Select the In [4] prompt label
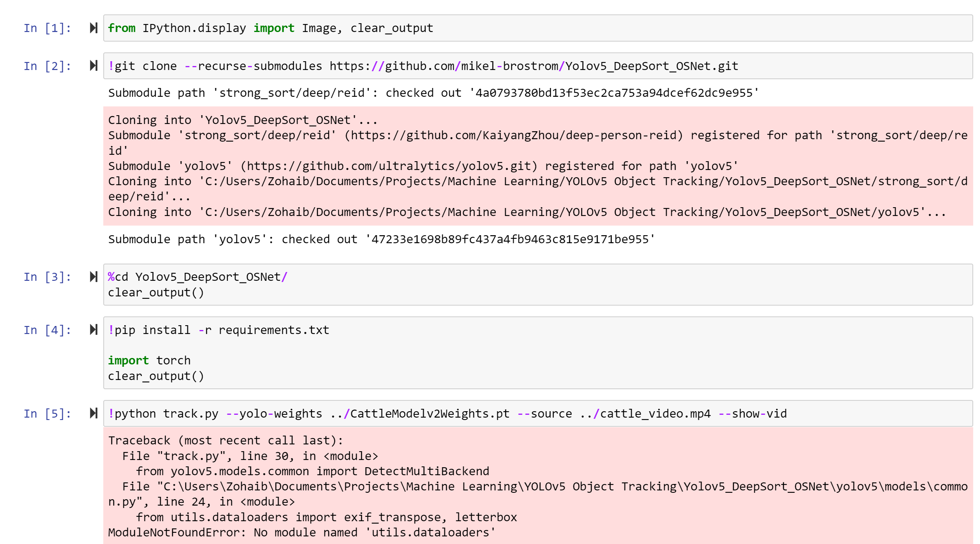The height and width of the screenshot is (544, 980). pos(47,330)
